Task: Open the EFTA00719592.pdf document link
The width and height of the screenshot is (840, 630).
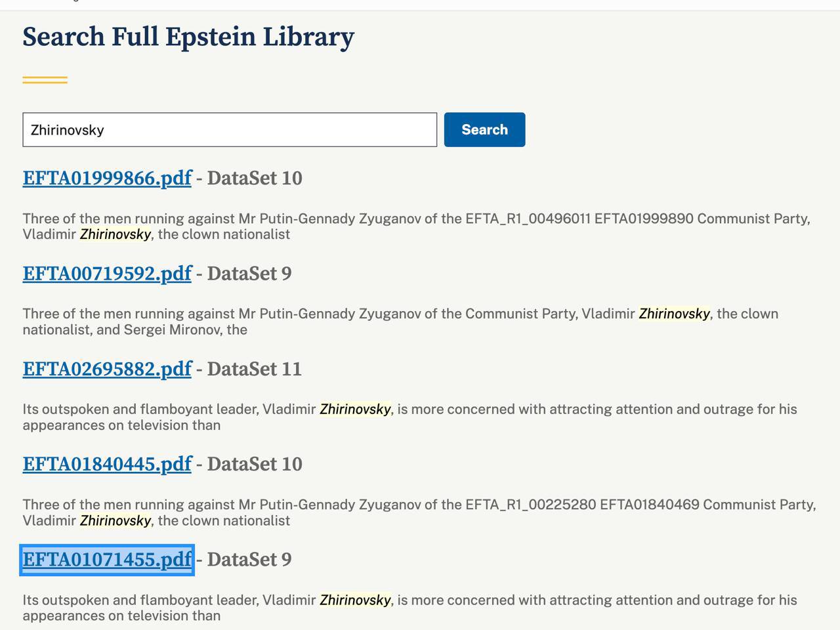Action: coord(107,274)
